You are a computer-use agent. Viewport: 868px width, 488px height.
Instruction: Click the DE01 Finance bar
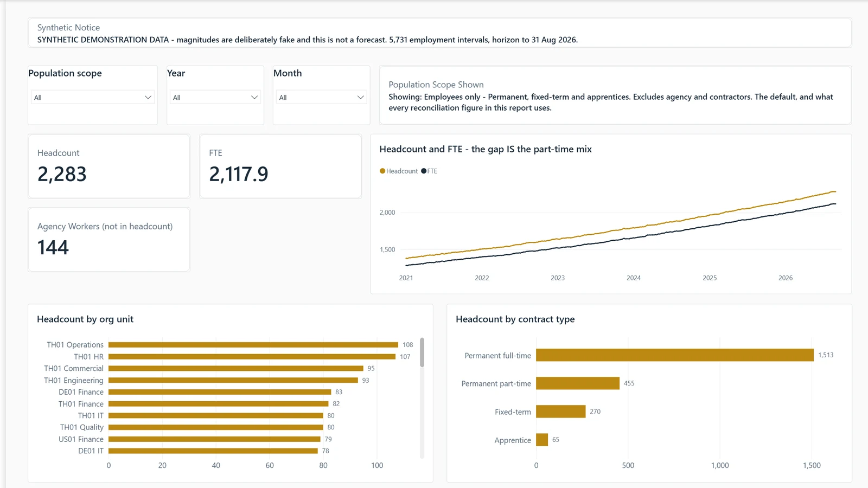pos(220,392)
